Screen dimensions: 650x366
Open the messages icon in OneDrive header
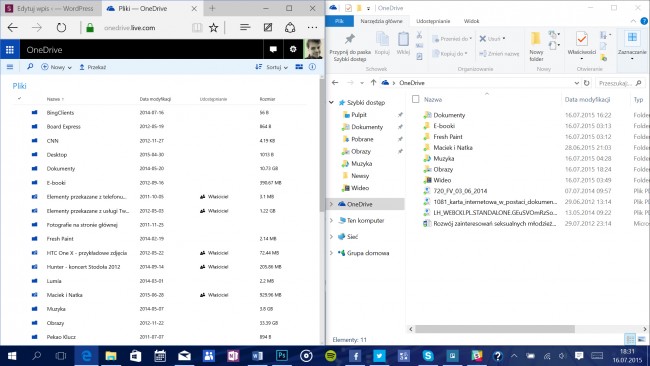pos(273,49)
